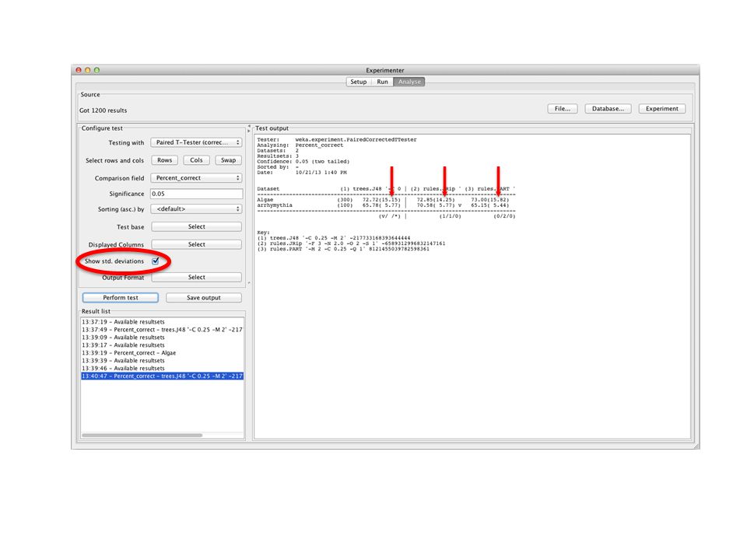Screen dimensions: 747x560
Task: Click the File... source button
Action: pos(562,109)
